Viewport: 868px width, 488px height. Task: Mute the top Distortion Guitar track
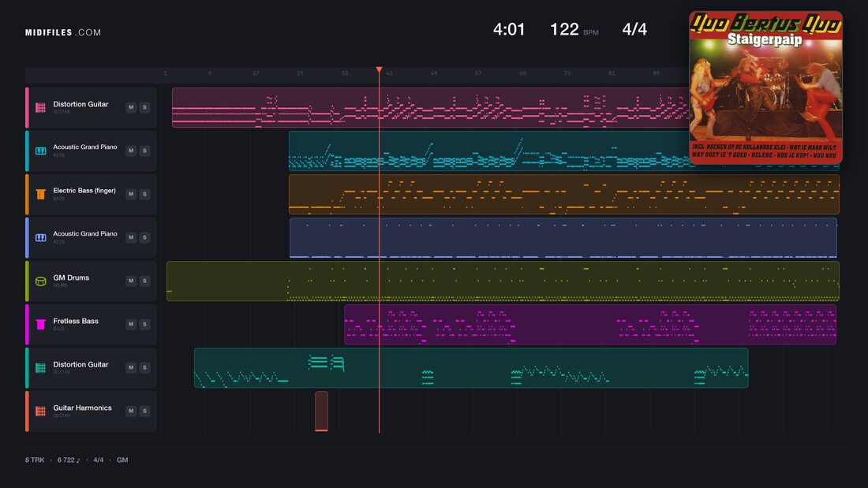(131, 107)
